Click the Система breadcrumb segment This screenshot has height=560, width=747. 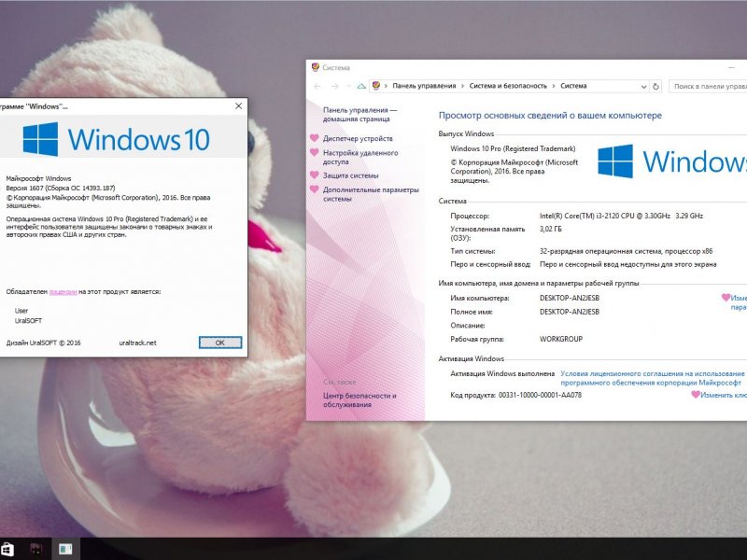573,86
